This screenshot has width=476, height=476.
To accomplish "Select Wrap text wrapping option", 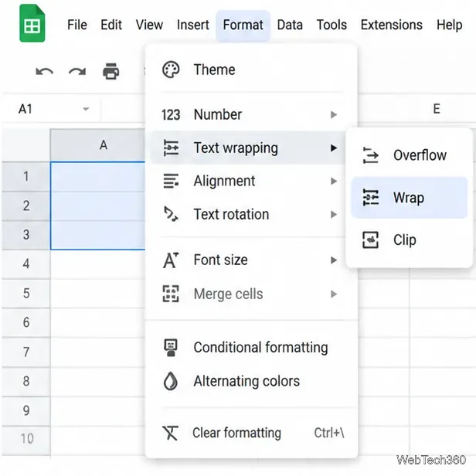I will tap(410, 197).
